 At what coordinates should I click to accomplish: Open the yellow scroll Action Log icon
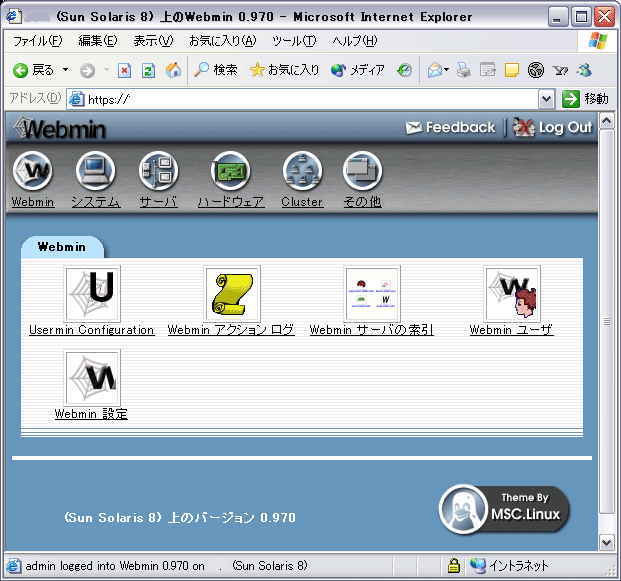pos(232,293)
